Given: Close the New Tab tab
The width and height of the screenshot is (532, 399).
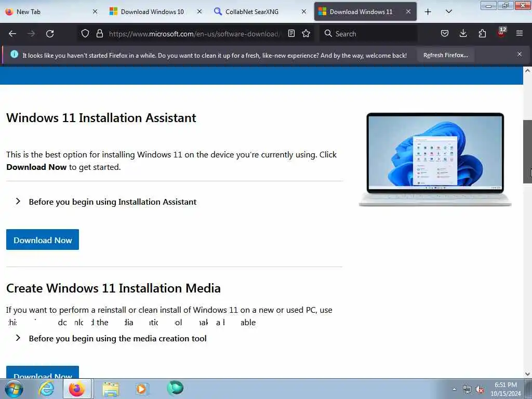Looking at the screenshot, I should tap(95, 11).
